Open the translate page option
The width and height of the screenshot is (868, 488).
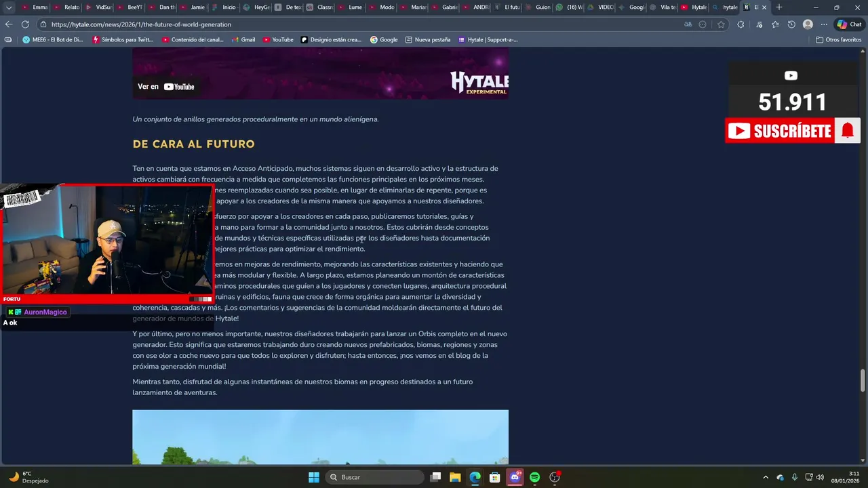coord(688,24)
